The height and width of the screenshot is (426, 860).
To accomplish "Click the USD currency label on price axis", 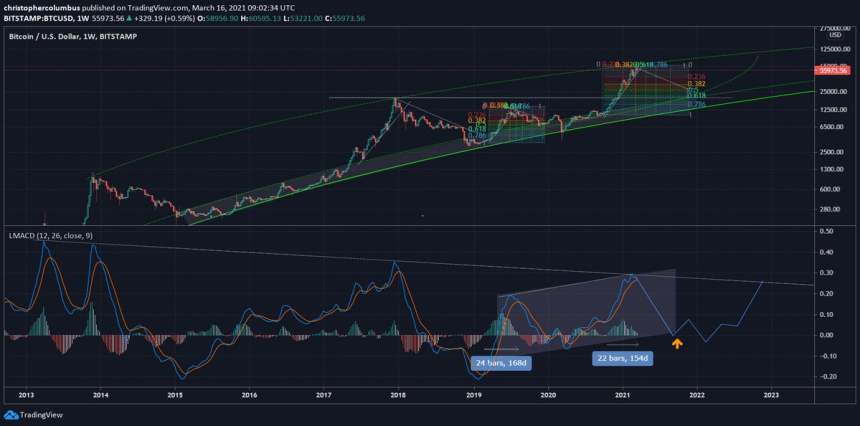I will click(835, 35).
